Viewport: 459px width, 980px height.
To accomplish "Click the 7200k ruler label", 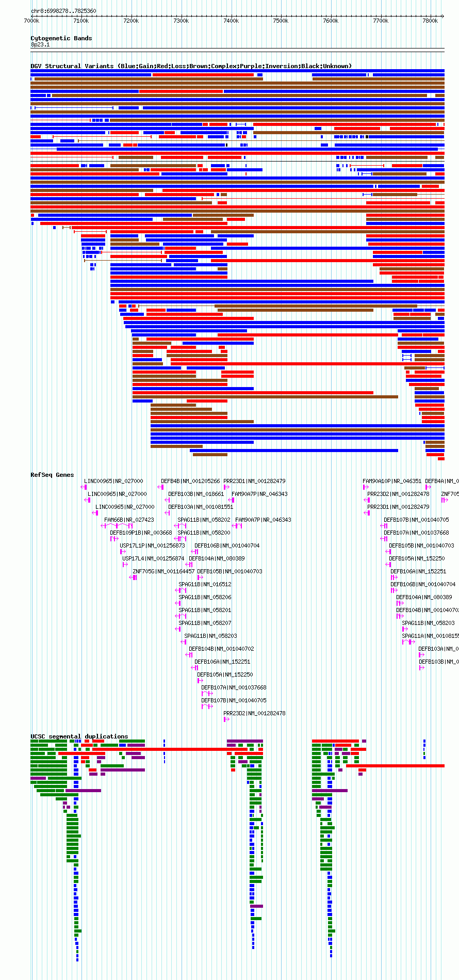I will click(x=131, y=21).
